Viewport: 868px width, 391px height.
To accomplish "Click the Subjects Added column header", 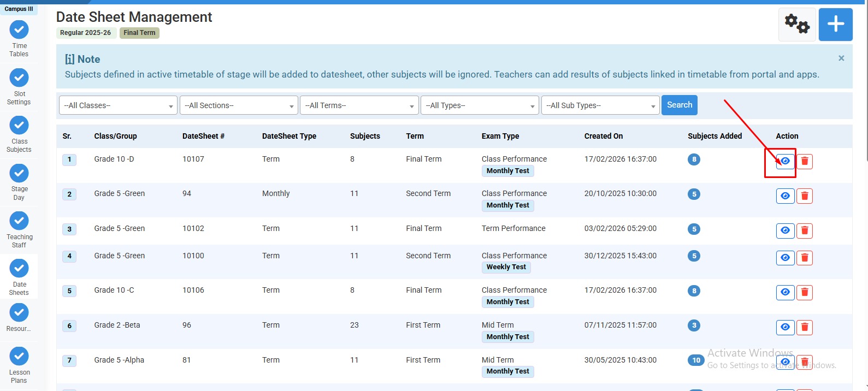I will pyautogui.click(x=715, y=136).
